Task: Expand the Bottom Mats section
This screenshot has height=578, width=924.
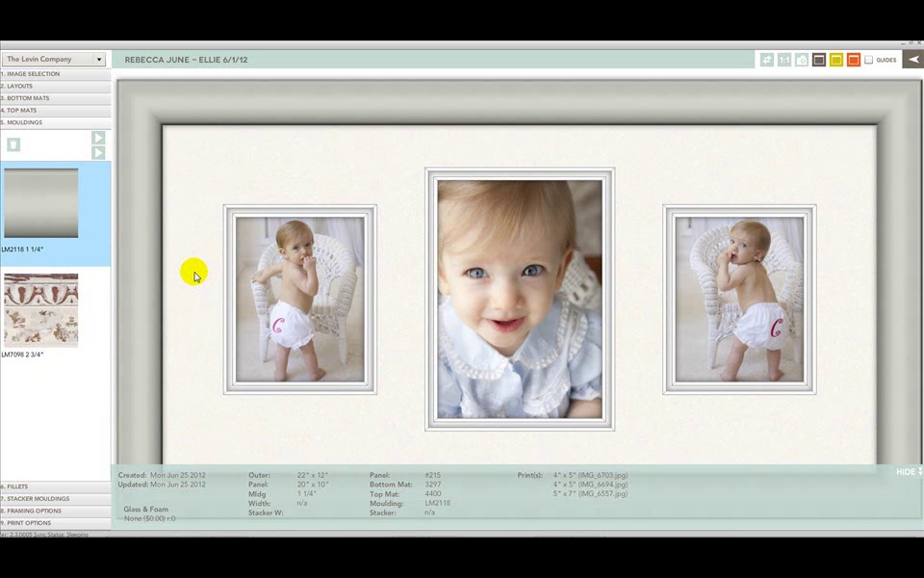Action: pyautogui.click(x=55, y=98)
